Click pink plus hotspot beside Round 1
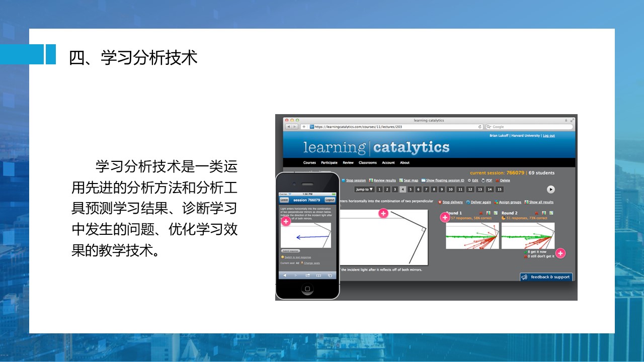The image size is (644, 362). pos(445,217)
